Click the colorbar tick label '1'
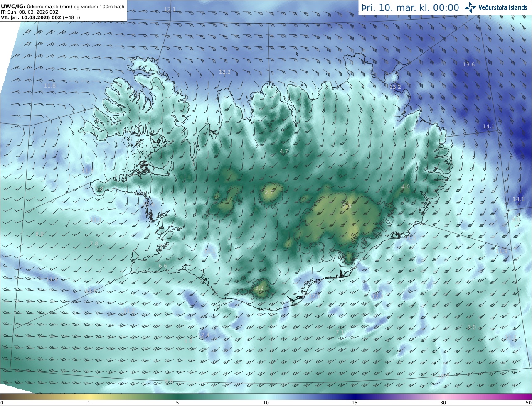The height and width of the screenshot is (406, 532). click(x=89, y=403)
